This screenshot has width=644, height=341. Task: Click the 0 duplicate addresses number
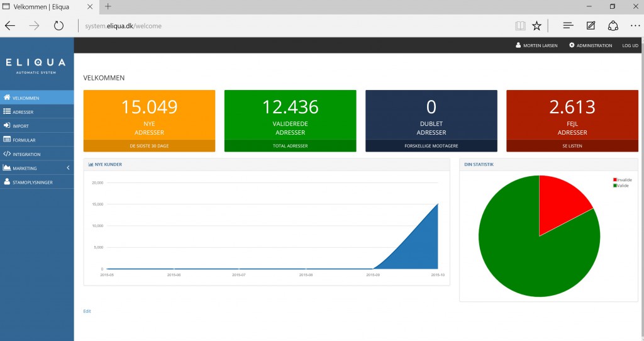(431, 107)
